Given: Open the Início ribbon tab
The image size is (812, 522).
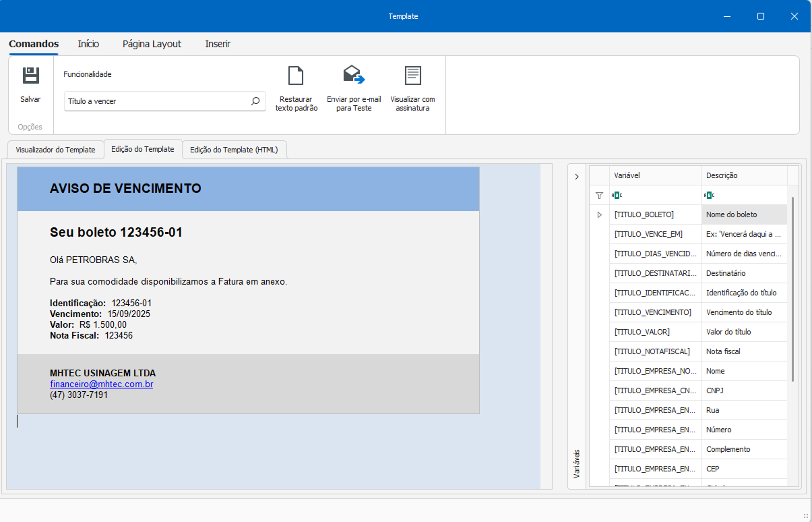Looking at the screenshot, I should (x=88, y=44).
